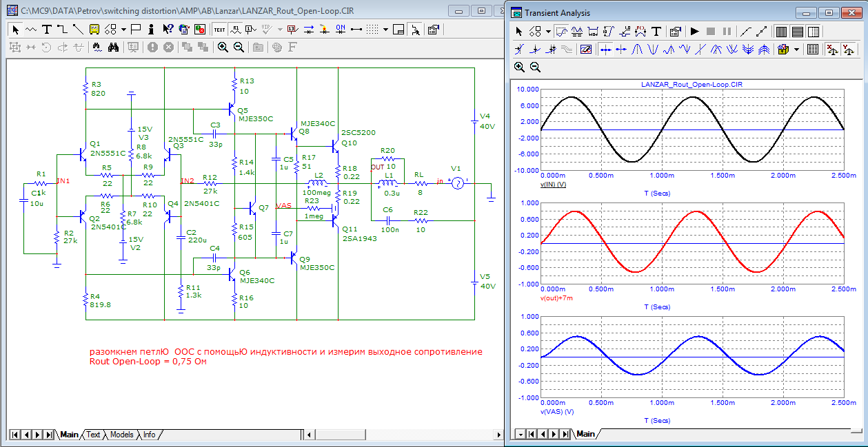Click the Valley cursor function icon
868x447 pixels.
(653, 50)
